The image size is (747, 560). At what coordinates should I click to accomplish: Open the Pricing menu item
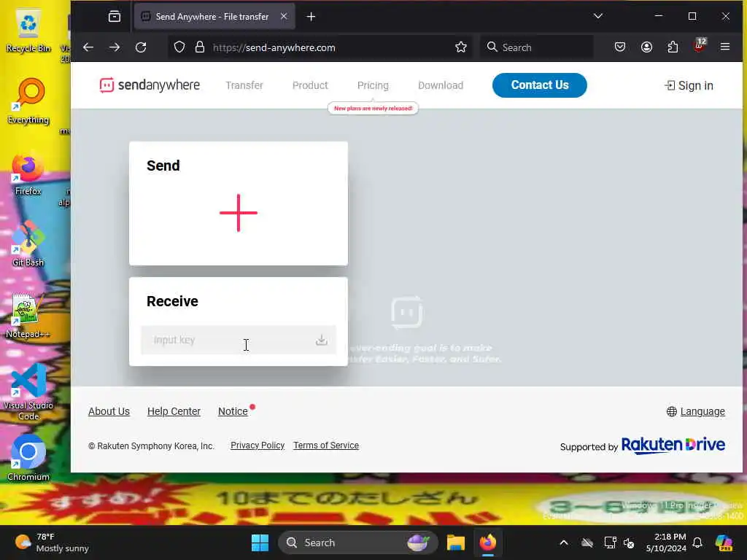click(373, 85)
